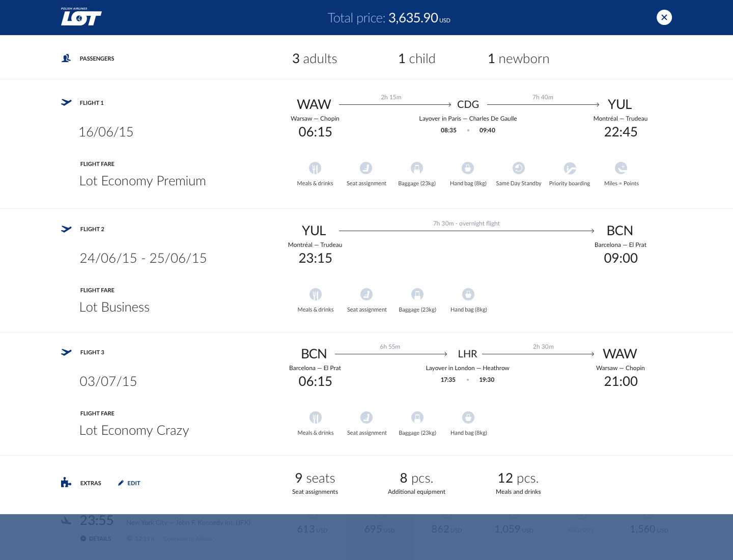This screenshot has height=560, width=733.
Task: Click Flight 3 Hand bag (8kg) icon
Action: (468, 417)
